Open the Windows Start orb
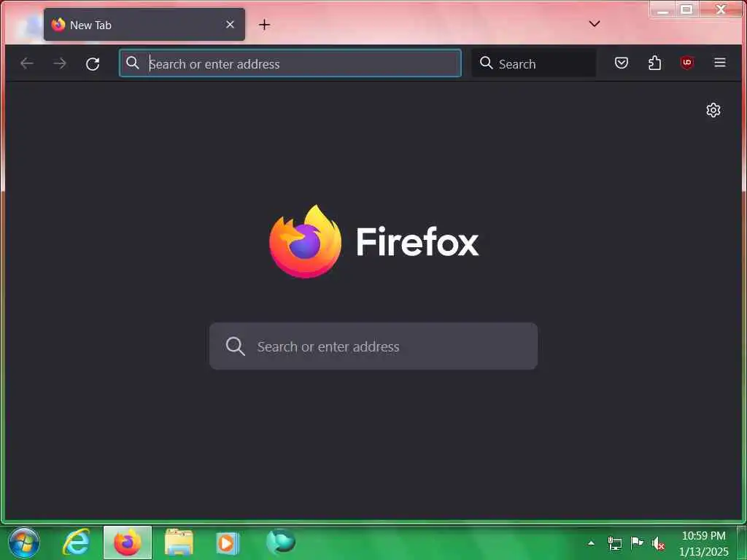Image resolution: width=747 pixels, height=560 pixels. [x=24, y=542]
